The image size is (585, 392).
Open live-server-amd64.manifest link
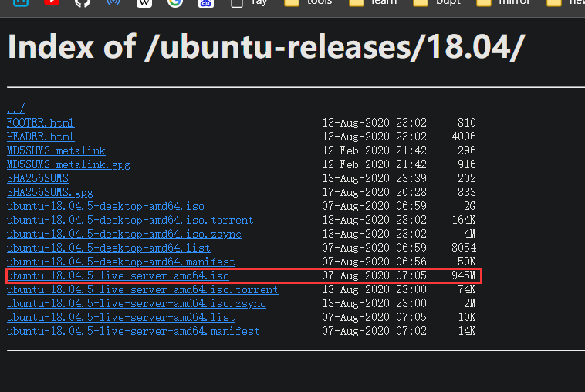pos(134,331)
